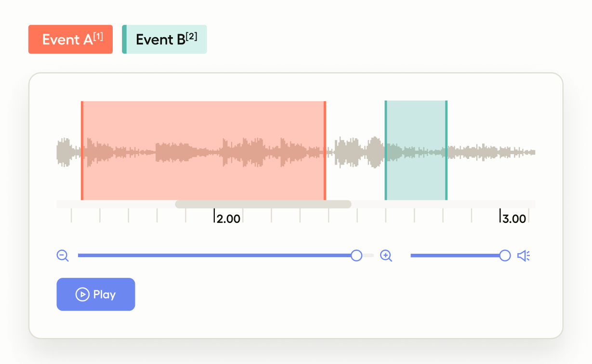Select the Event B label
Image resolution: width=592 pixels, height=364 pixels.
[165, 39]
